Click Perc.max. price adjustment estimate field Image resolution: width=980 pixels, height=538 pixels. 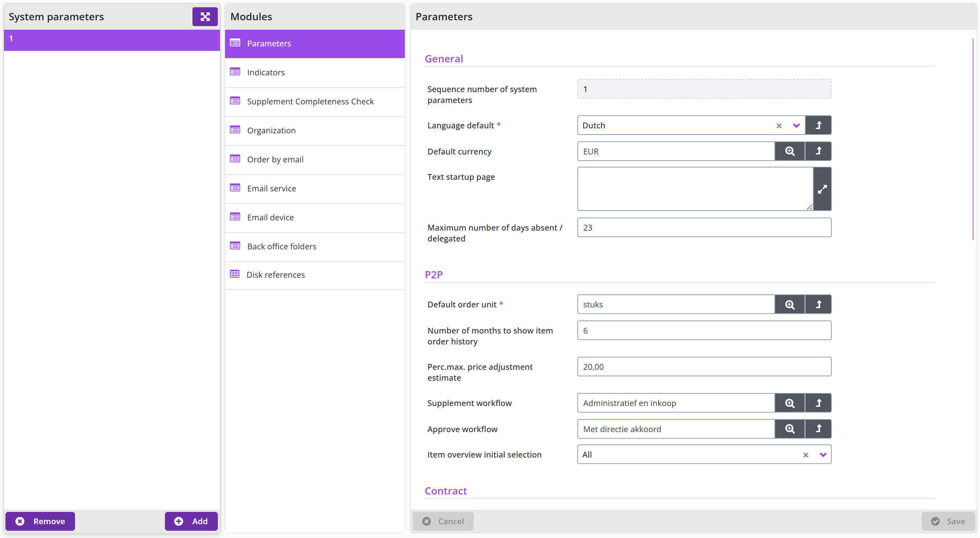coord(704,367)
